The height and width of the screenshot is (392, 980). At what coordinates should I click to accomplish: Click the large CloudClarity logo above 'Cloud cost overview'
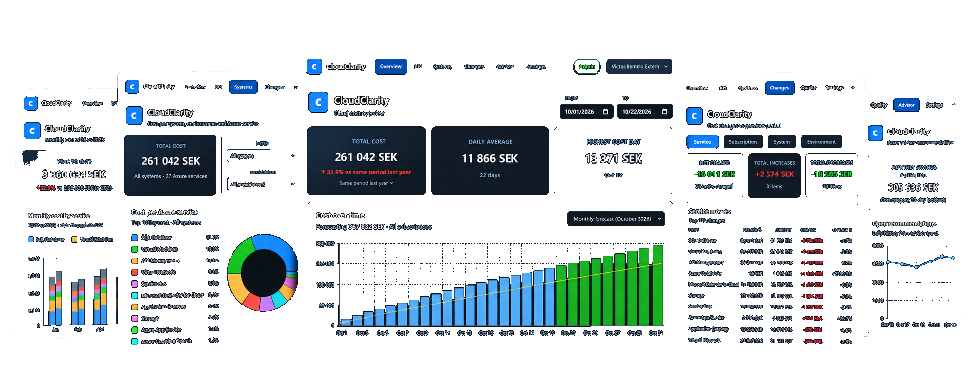[x=318, y=102]
